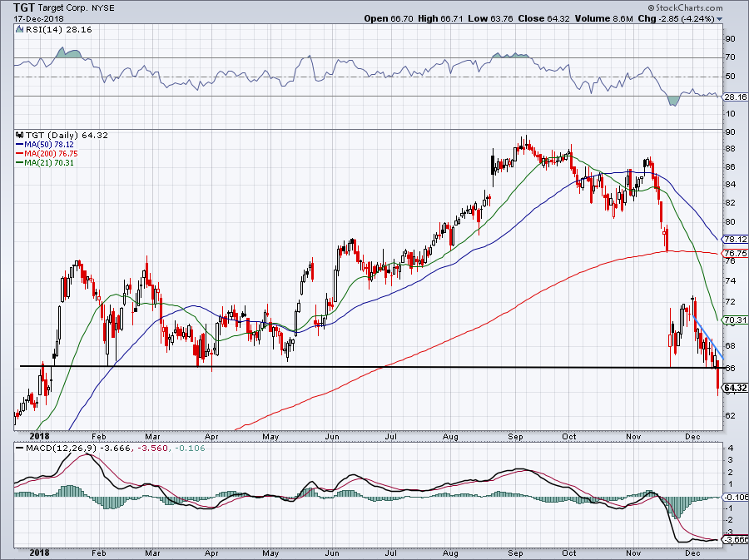Click the 88 level on the price axis
The width and height of the screenshot is (749, 560).
(x=730, y=149)
